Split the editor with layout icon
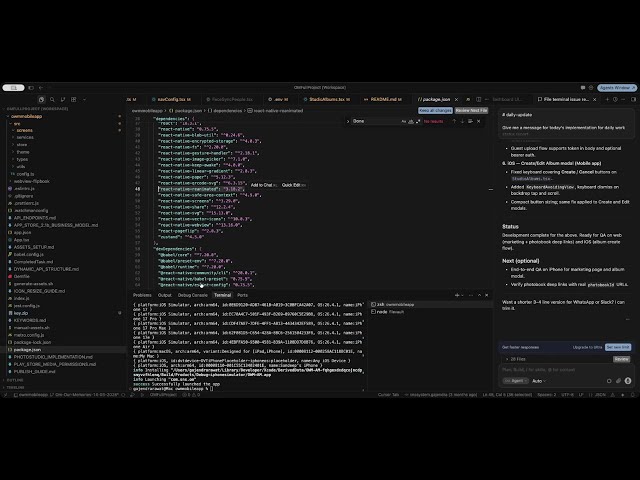Viewport: 640px width, 480px height. click(x=478, y=99)
